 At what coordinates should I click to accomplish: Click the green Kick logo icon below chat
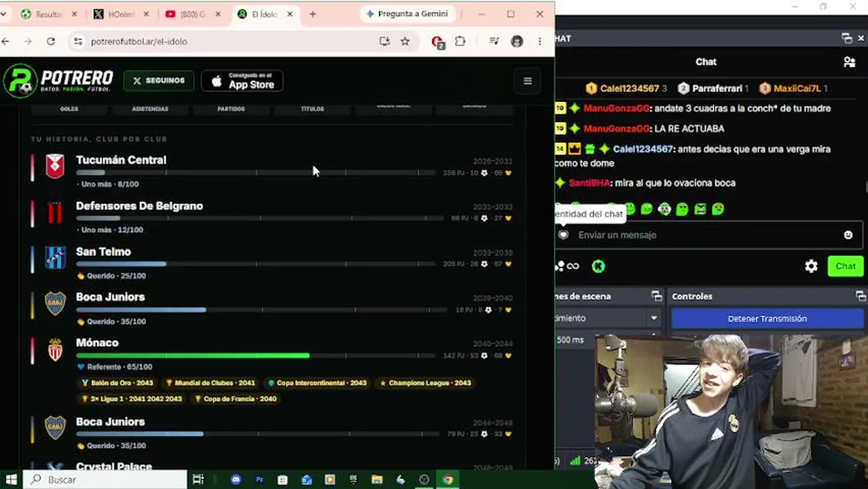tap(598, 266)
